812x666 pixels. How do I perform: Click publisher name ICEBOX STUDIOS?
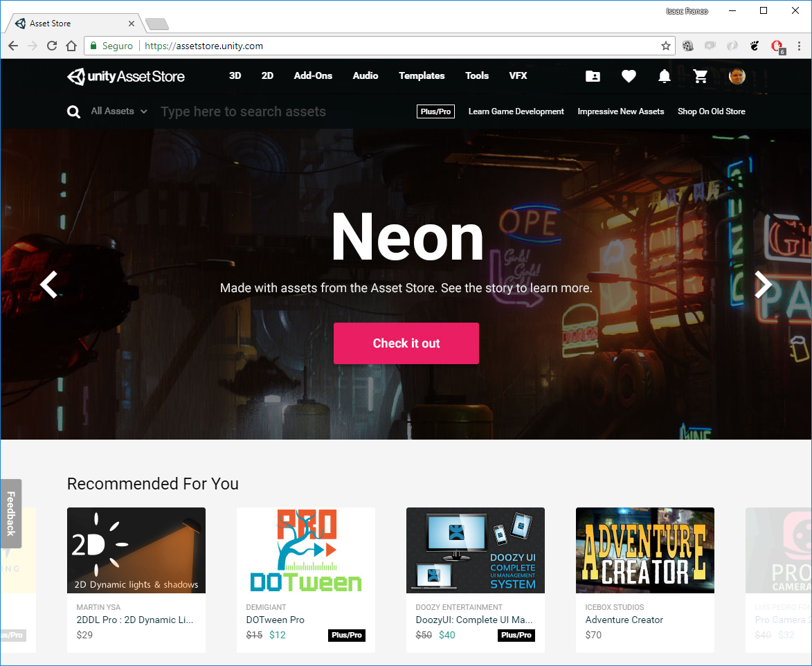tap(615, 607)
